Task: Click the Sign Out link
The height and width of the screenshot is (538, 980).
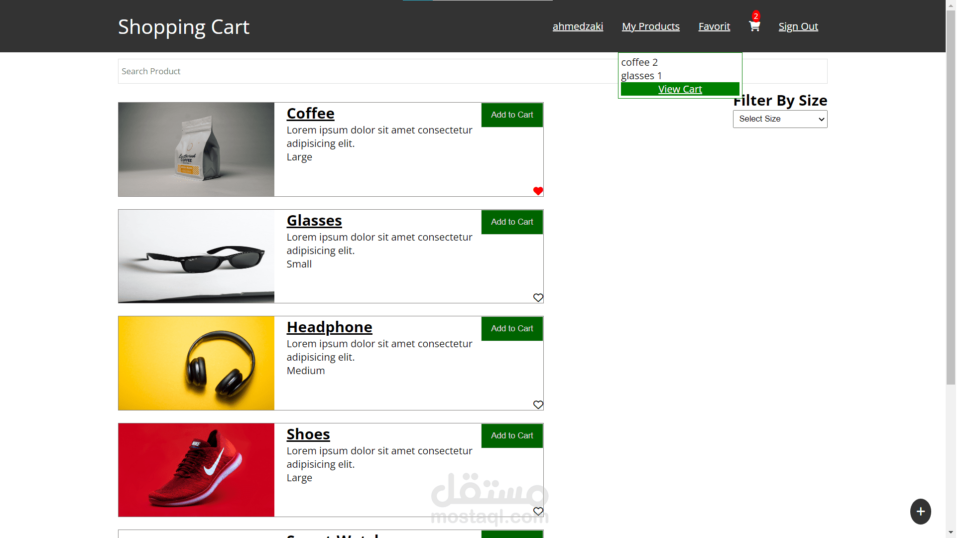Action: pyautogui.click(x=798, y=26)
